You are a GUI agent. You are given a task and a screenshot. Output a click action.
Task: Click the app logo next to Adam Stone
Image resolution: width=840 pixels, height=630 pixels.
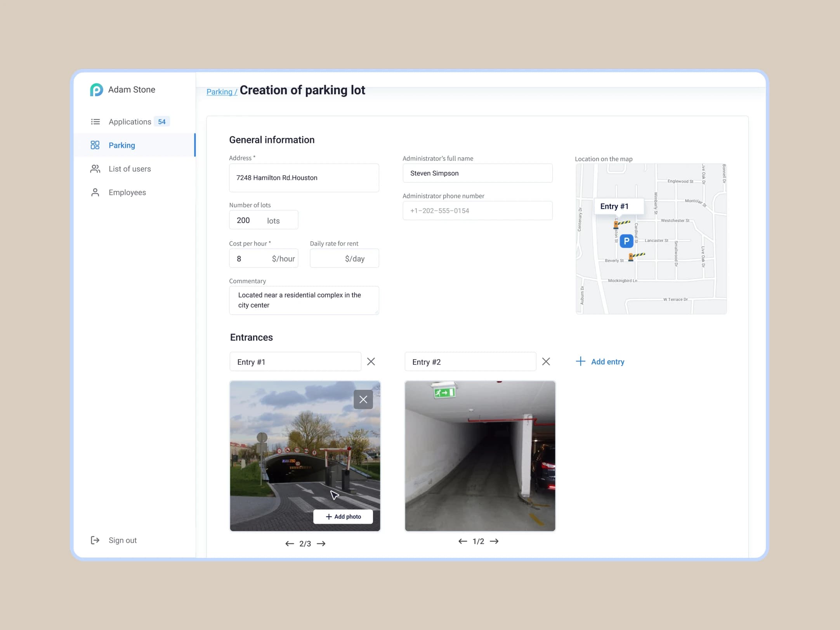pyautogui.click(x=96, y=90)
